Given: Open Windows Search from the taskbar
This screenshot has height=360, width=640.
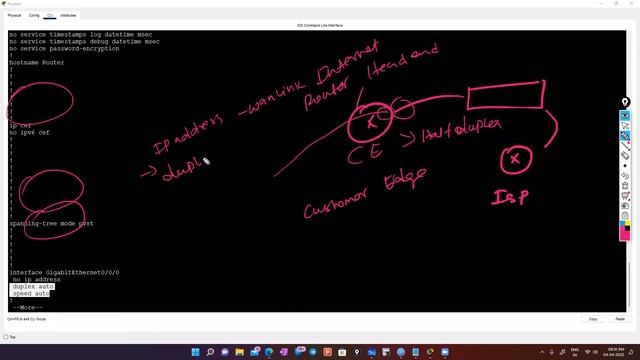Looking at the screenshot, I should pyautogui.click(x=210, y=352).
